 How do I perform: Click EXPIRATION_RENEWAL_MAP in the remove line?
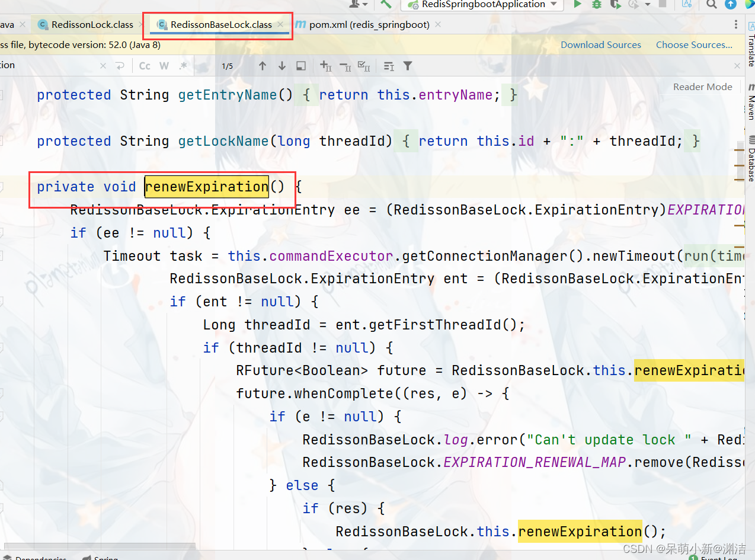click(x=535, y=462)
